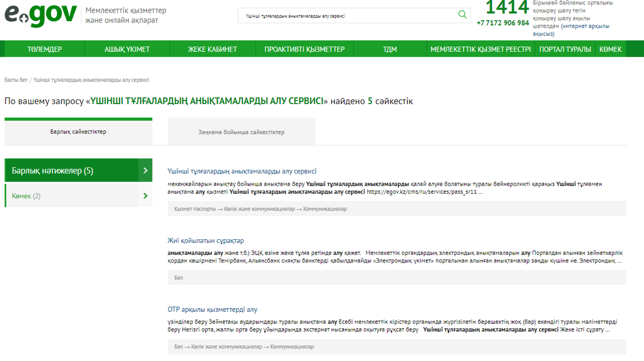The image size is (644, 361).
Task: Click the green search magnifier icon
Action: (462, 15)
